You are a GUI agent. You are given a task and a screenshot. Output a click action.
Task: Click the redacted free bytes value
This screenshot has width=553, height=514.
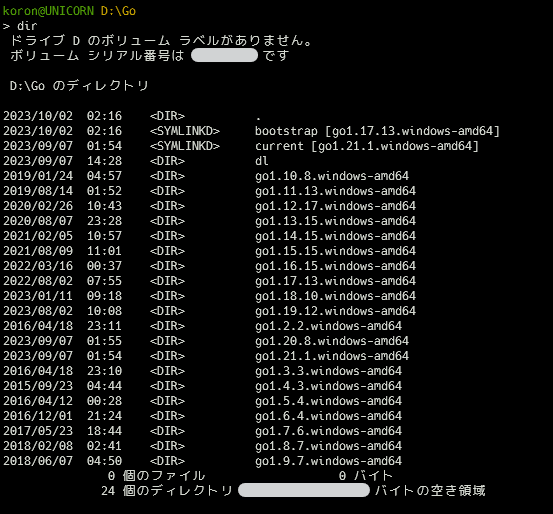304,490
